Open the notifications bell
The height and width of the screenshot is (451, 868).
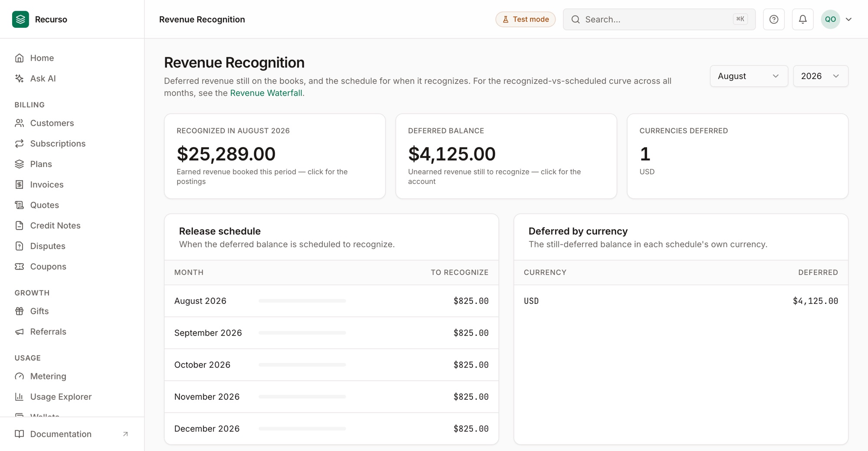[x=803, y=19]
